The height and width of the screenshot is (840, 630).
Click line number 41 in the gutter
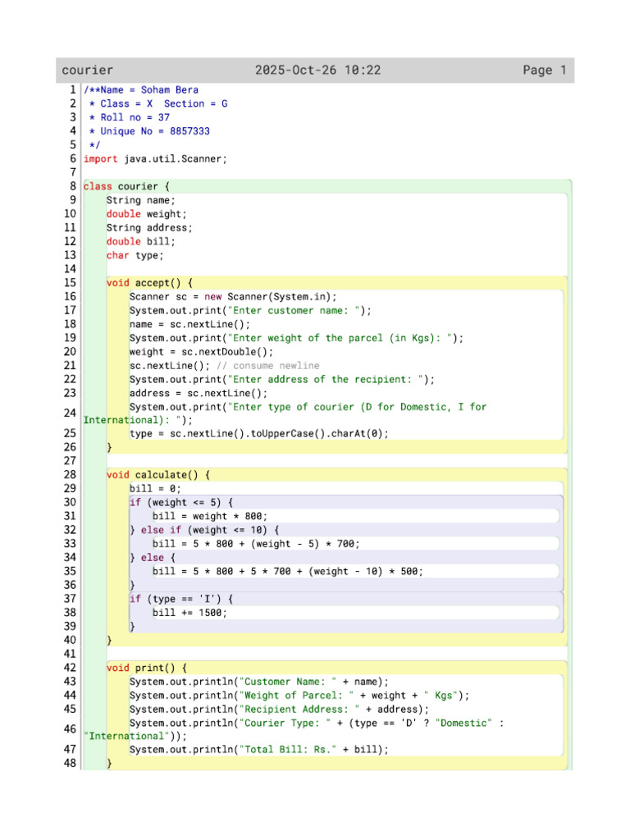tap(71, 654)
